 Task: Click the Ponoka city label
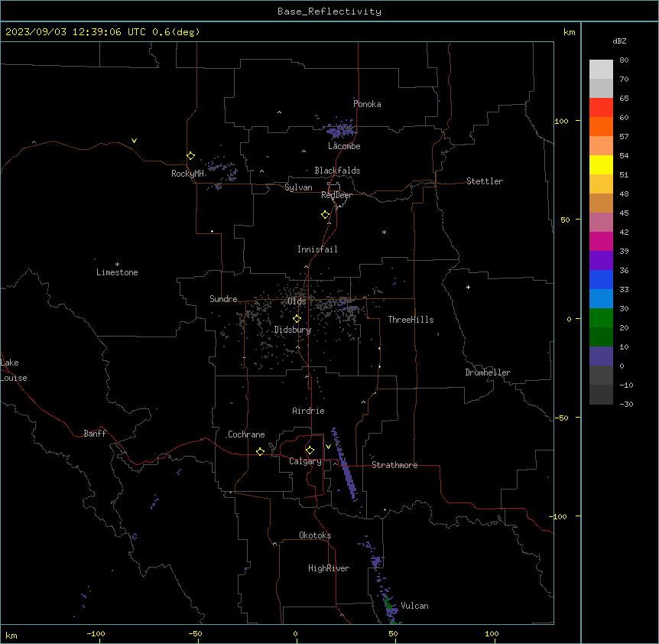367,104
